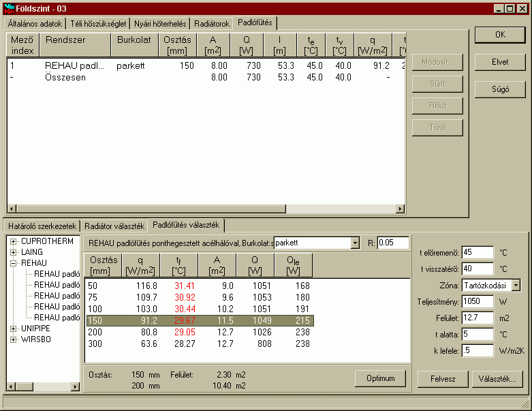
Task: Click the Összesen totals row
Action: click(206, 78)
